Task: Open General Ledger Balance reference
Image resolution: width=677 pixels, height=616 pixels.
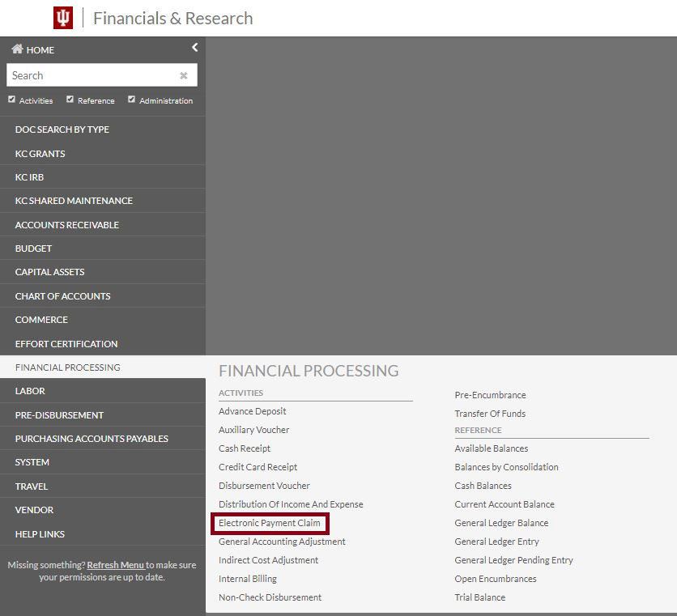Action: click(x=501, y=523)
